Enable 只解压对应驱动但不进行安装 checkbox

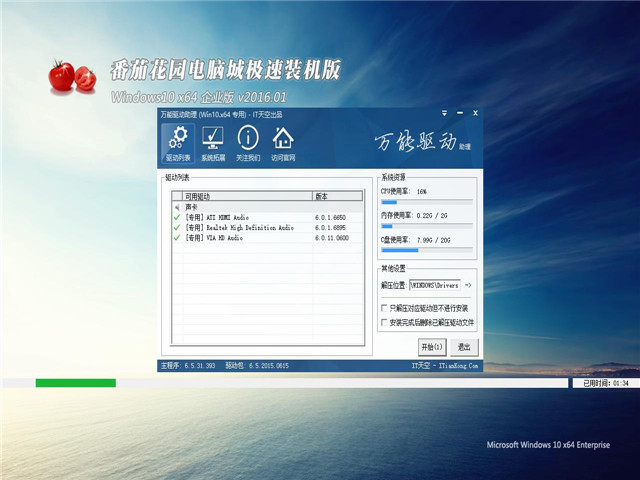(385, 308)
